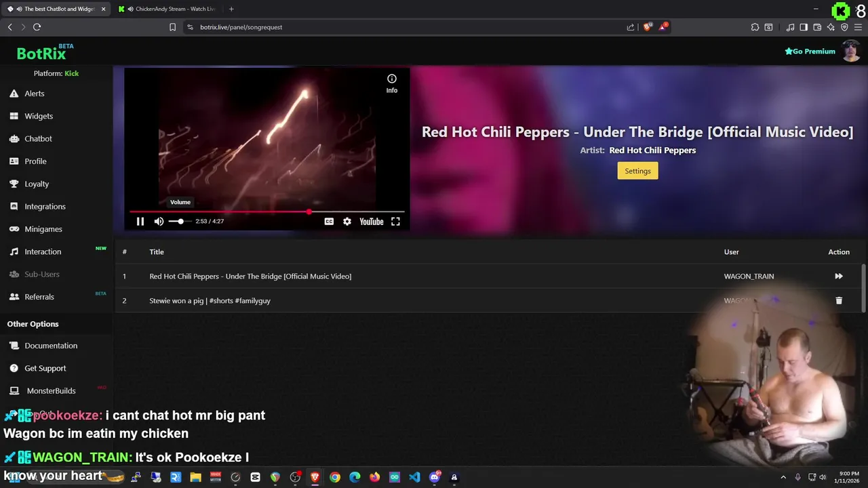This screenshot has width=868, height=488.
Task: Bookmark this page
Action: click(x=172, y=27)
